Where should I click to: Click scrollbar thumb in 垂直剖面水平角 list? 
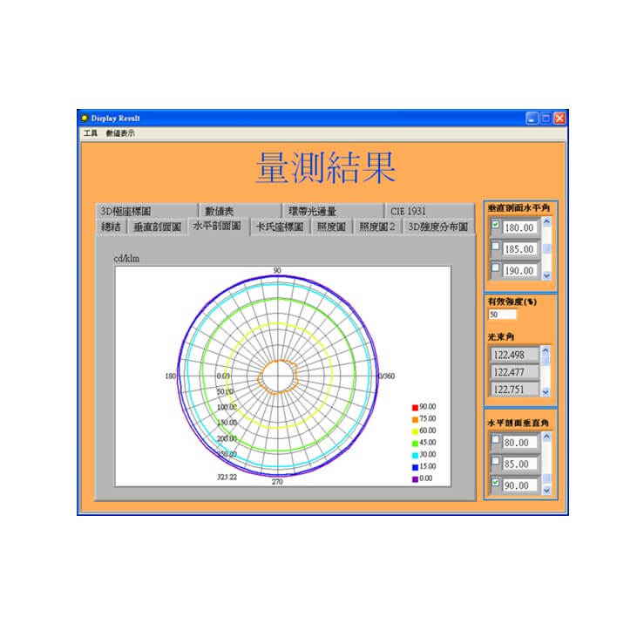pyautogui.click(x=546, y=248)
